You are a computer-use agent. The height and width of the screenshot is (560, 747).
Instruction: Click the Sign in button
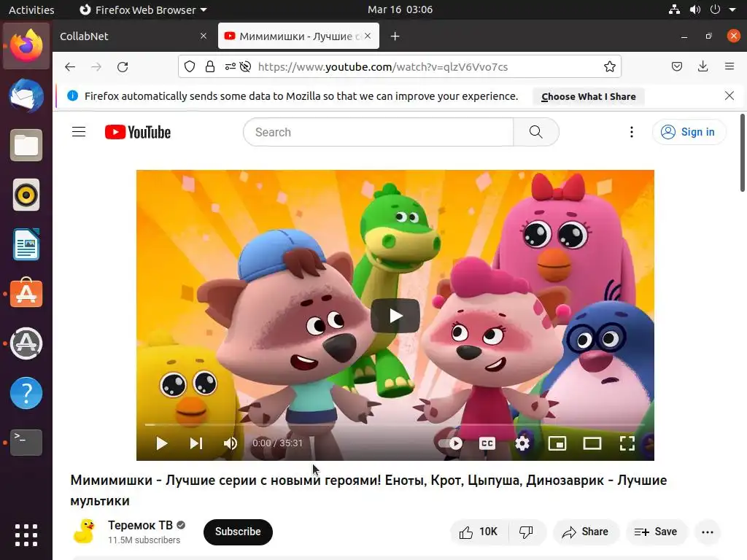689,132
